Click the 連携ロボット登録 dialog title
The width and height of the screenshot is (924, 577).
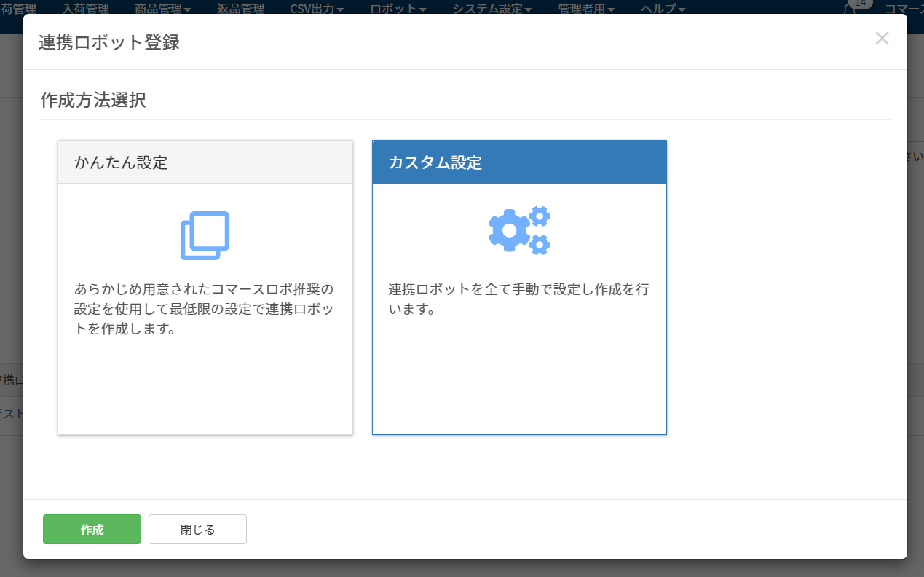109,42
